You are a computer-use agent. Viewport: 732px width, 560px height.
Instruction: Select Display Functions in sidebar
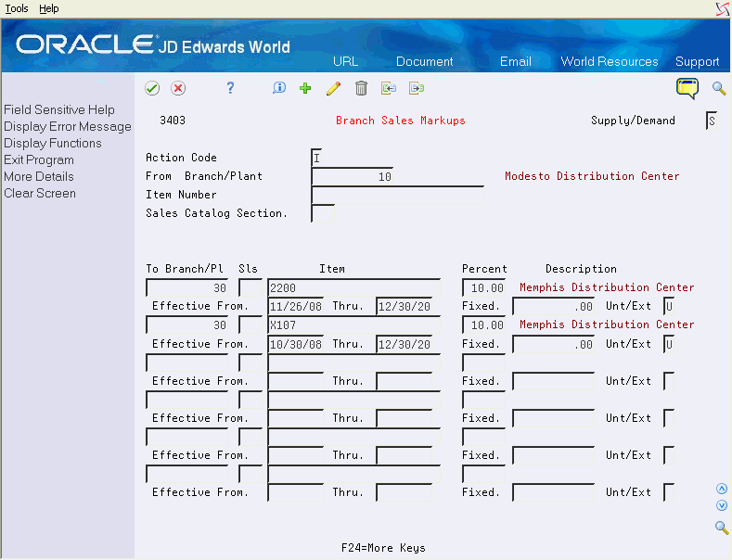pyautogui.click(x=53, y=144)
